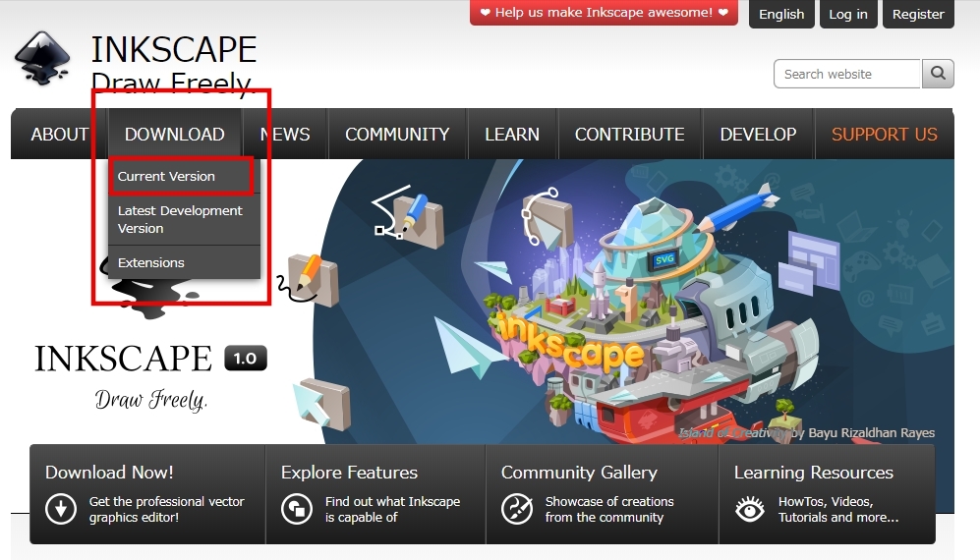Image resolution: width=980 pixels, height=560 pixels.
Task: Open the LEARN menu
Action: pos(512,135)
